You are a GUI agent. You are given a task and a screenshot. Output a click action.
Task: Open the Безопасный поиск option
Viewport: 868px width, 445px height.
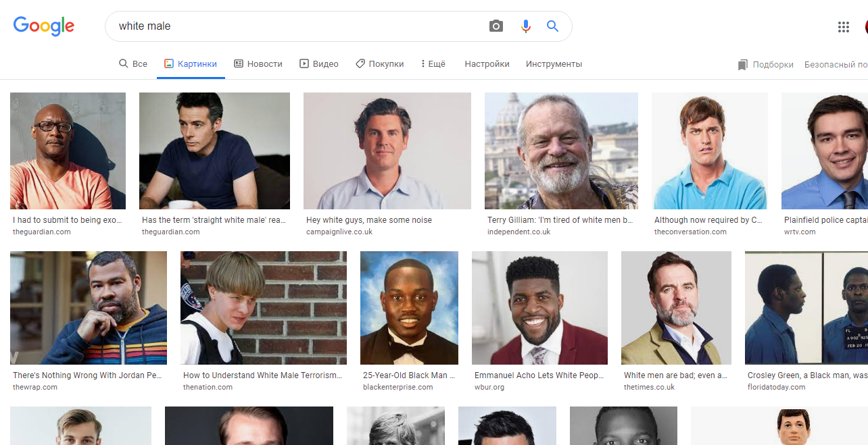[x=836, y=65]
